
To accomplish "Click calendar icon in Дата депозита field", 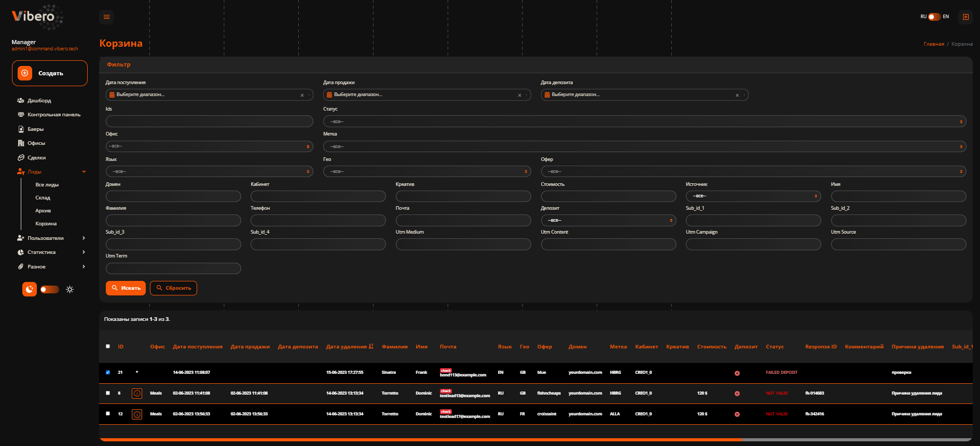I will [547, 95].
